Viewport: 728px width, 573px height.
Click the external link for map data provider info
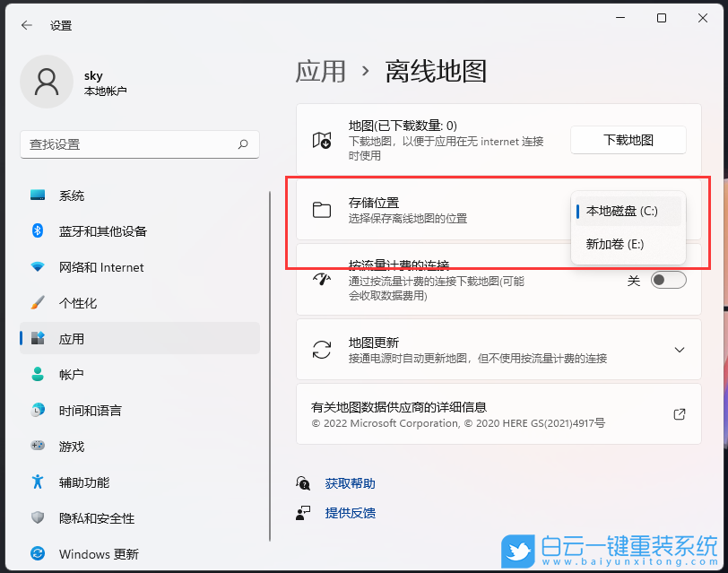[679, 414]
